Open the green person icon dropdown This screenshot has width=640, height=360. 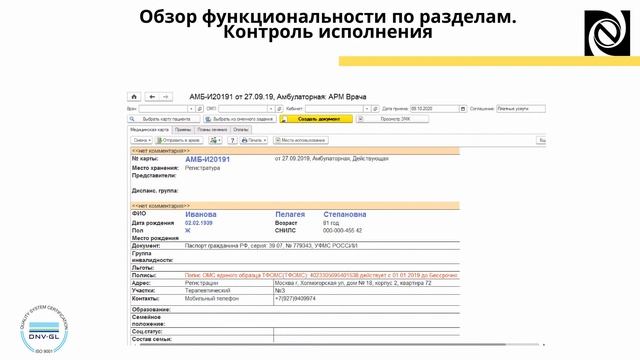tap(215, 140)
